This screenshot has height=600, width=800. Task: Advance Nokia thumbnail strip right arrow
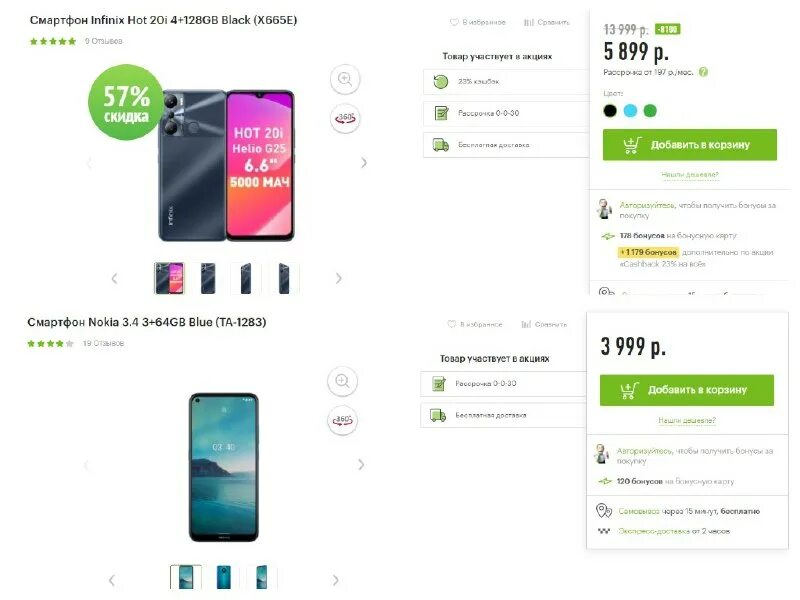(x=336, y=580)
